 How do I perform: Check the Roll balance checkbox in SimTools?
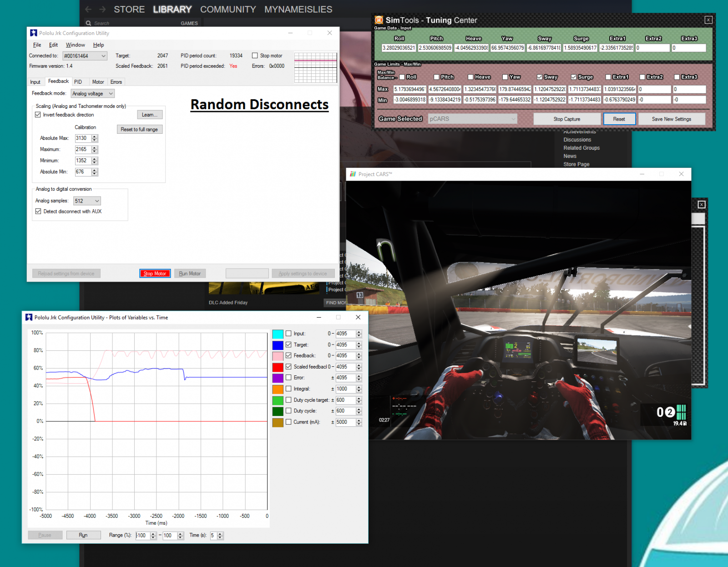(x=402, y=77)
